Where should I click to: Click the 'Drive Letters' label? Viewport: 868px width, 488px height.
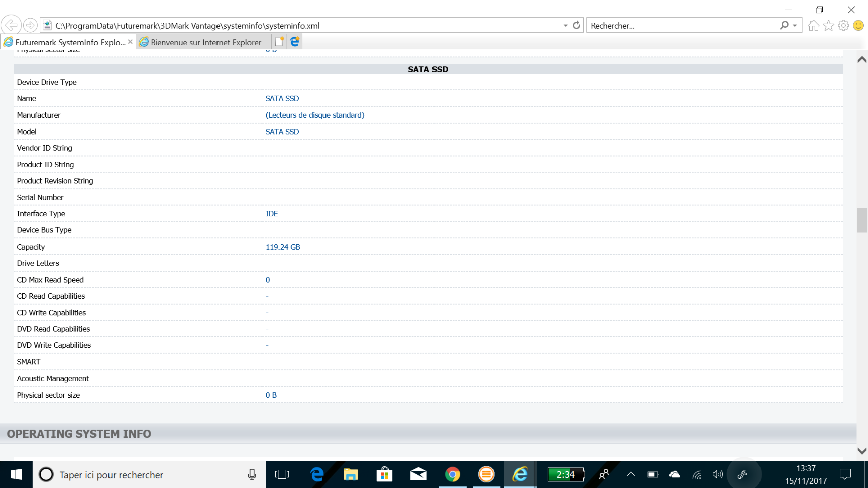[x=38, y=263]
